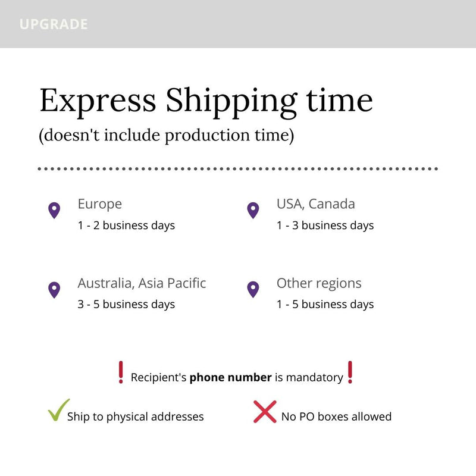Click No PO boxes allowed text
This screenshot has height=476, width=476.
point(336,416)
